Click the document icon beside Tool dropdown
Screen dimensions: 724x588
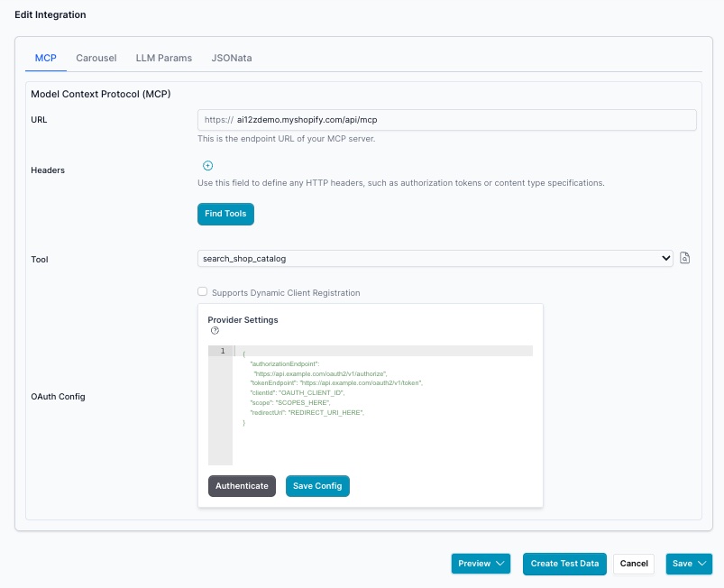[x=685, y=259]
